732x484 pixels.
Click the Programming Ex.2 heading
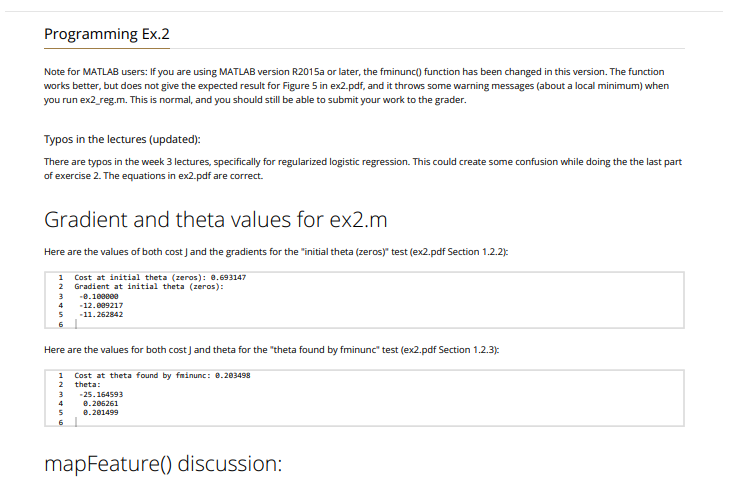point(107,34)
